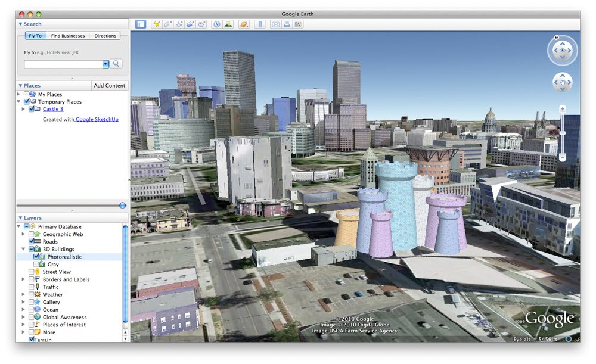Click the Places transparency slider handle
Viewport: 596px width, 364px height.
(122, 206)
